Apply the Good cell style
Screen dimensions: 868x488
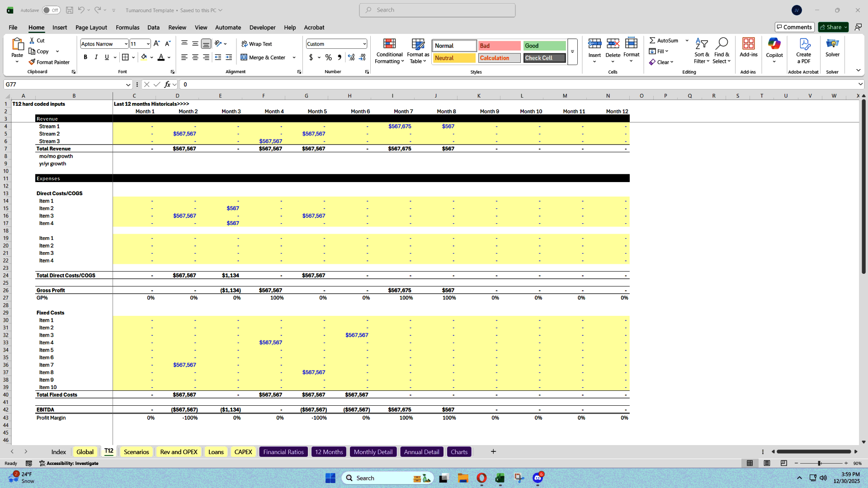[544, 46]
